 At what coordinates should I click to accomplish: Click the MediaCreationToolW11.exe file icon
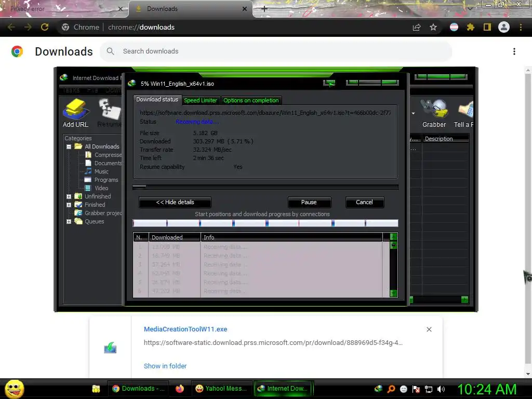point(110,348)
